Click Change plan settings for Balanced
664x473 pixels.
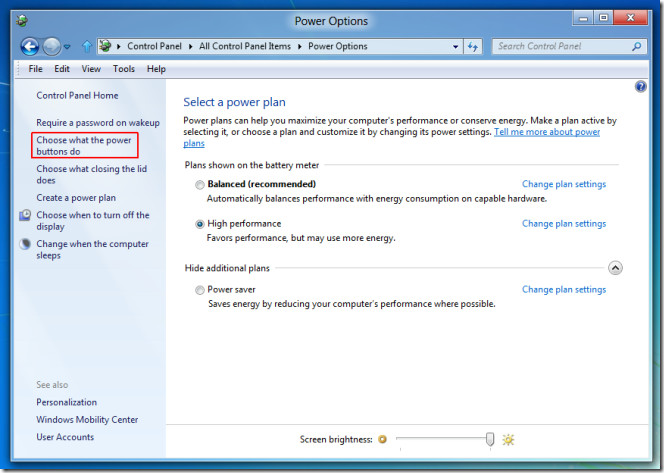pyautogui.click(x=563, y=184)
